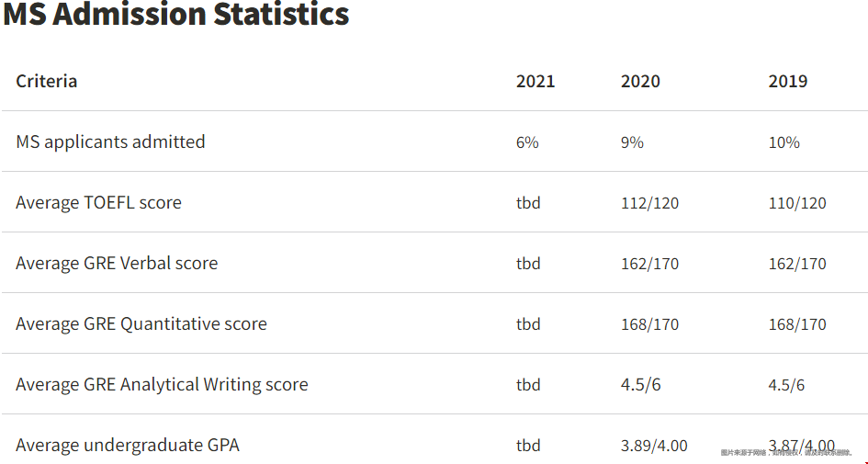
Task: Click the 9% admitted value for 2020
Action: click(632, 142)
